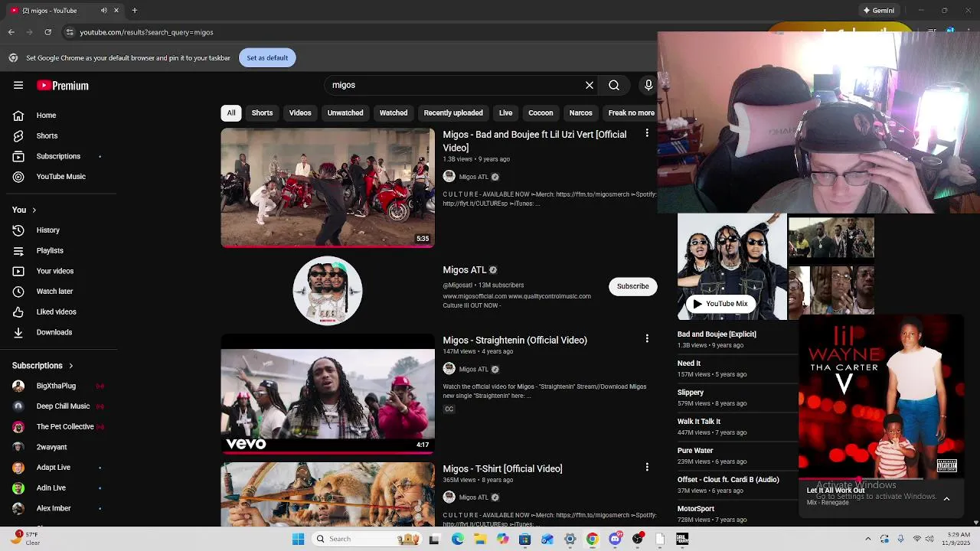Select the Watched filter chip
This screenshot has height=551, width=980.
[394, 113]
